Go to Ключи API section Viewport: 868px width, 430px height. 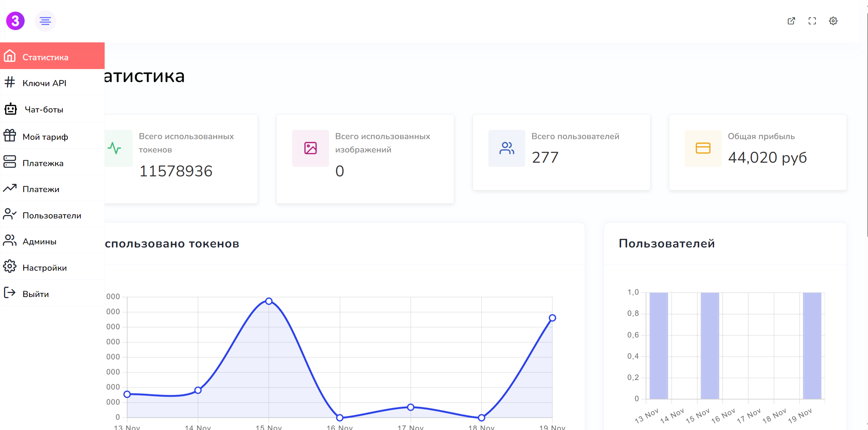tap(44, 83)
